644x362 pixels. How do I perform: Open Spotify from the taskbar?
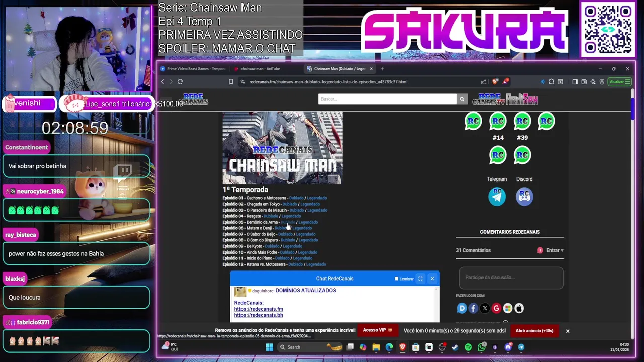pos(468,347)
